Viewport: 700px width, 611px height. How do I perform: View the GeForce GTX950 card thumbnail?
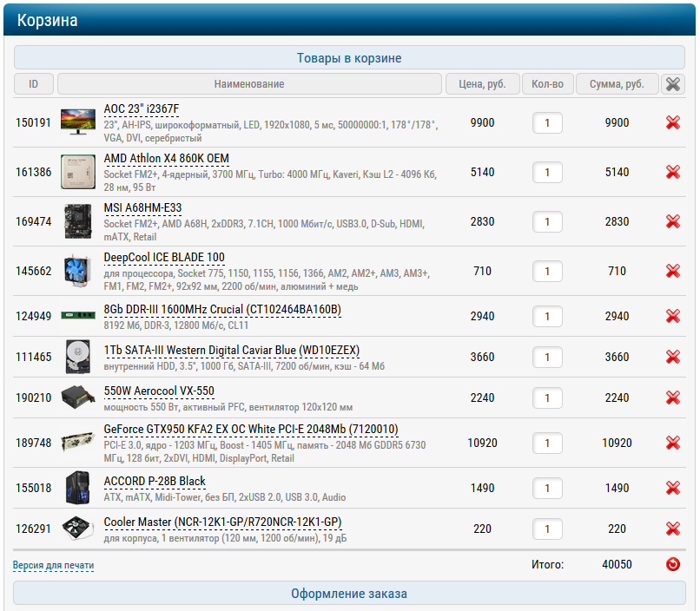pyautogui.click(x=78, y=443)
